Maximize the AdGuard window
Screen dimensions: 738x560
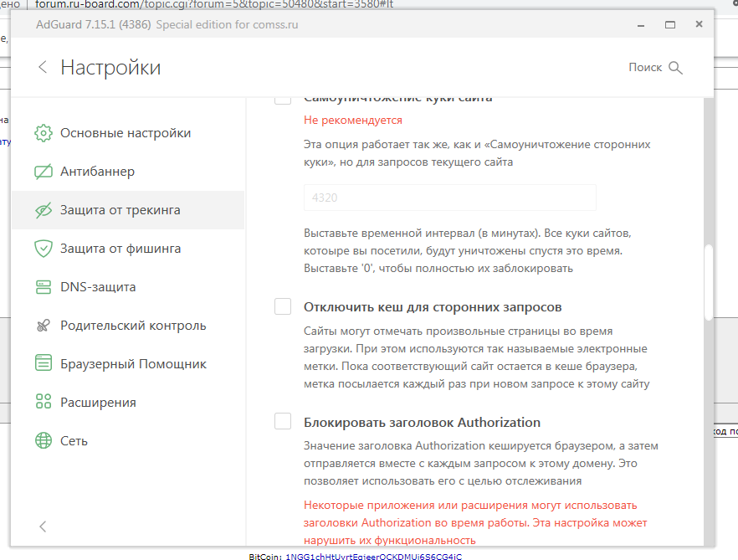670,25
